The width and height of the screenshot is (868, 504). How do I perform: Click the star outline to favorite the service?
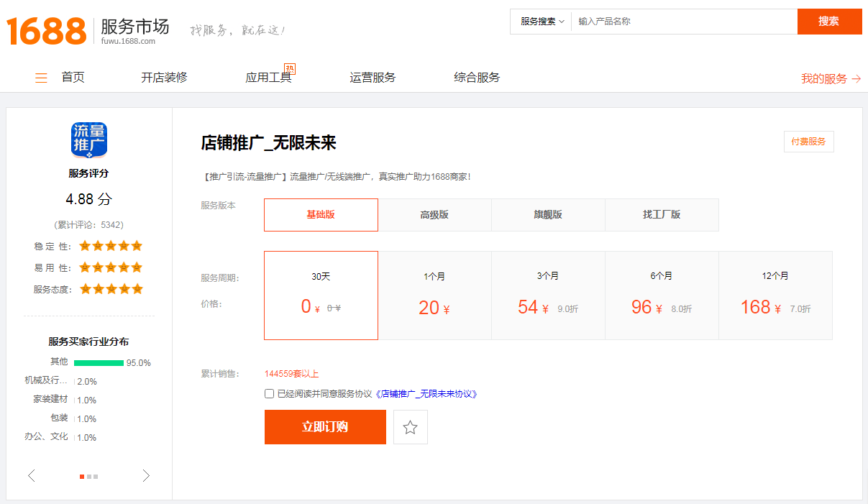410,426
